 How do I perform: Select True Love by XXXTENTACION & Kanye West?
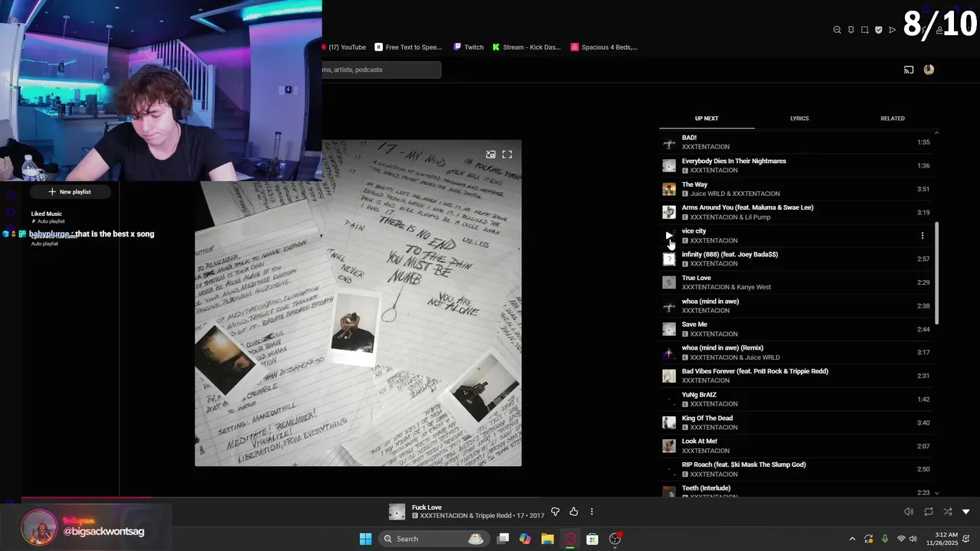(796, 282)
